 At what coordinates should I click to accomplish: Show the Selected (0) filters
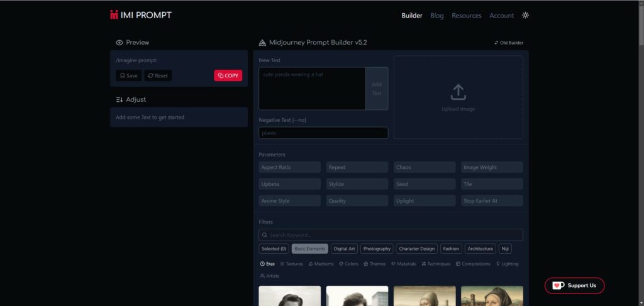(x=274, y=249)
